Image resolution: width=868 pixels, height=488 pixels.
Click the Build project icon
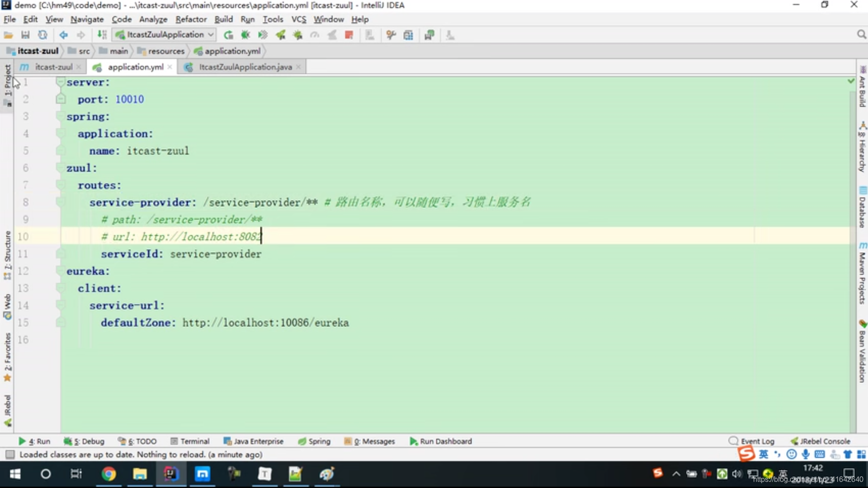click(x=102, y=35)
